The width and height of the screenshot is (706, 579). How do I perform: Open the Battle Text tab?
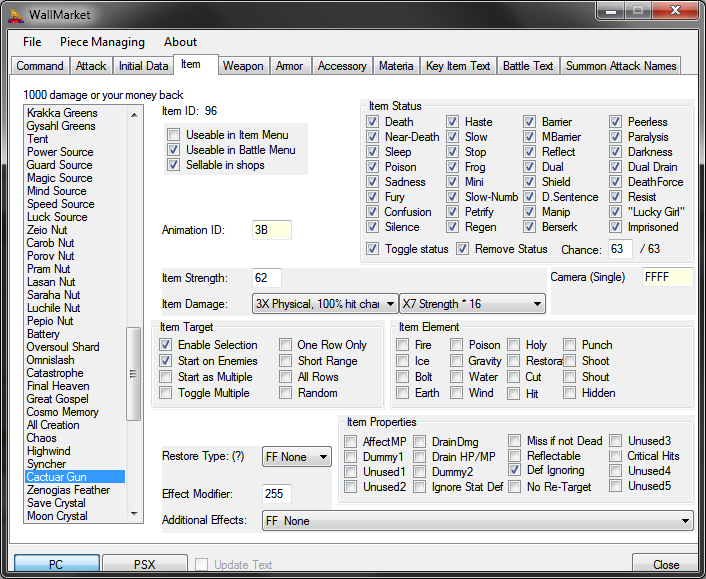point(528,66)
